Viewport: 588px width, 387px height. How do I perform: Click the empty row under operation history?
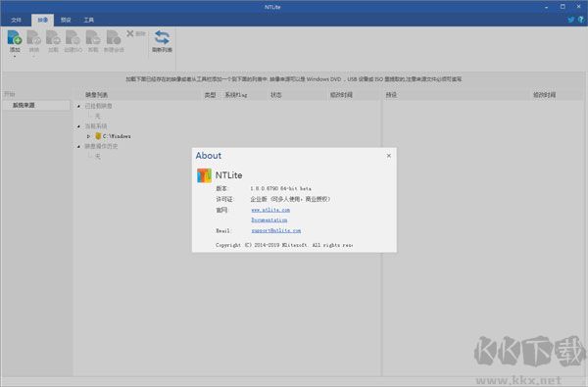coord(97,157)
